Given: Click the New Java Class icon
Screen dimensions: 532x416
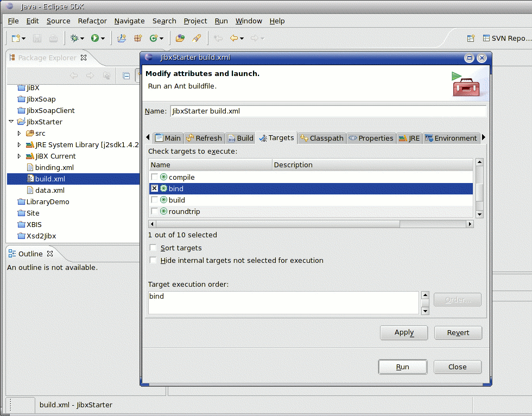Looking at the screenshot, I should point(154,38).
